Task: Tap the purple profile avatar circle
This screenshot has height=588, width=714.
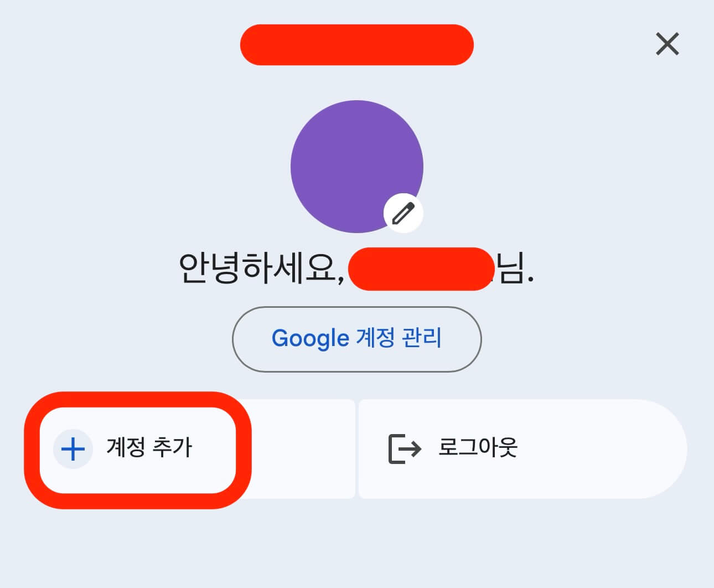Action: pos(357,166)
